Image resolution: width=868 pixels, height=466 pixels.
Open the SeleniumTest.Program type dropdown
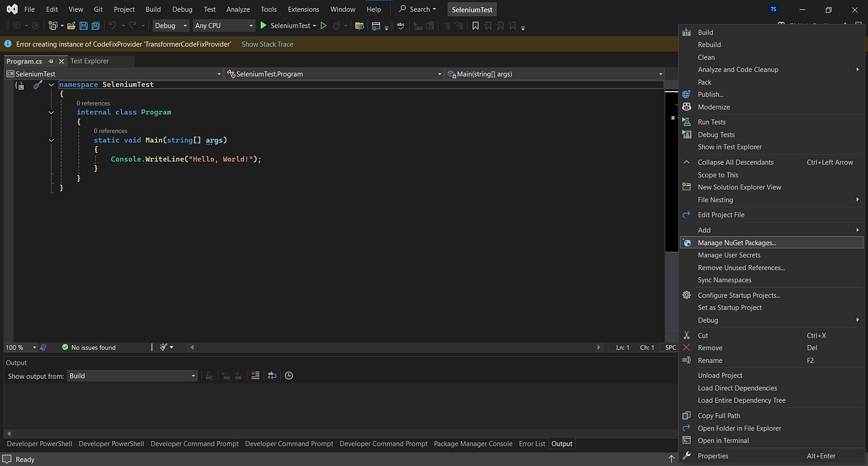point(334,74)
